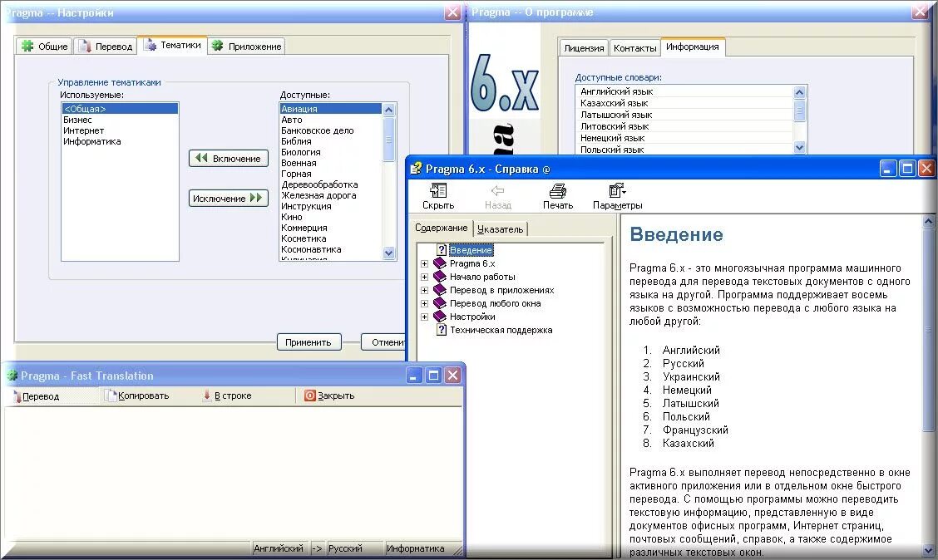This screenshot has width=938, height=560.
Task: Select <Общая> in Используемые list
Action: 120,109
